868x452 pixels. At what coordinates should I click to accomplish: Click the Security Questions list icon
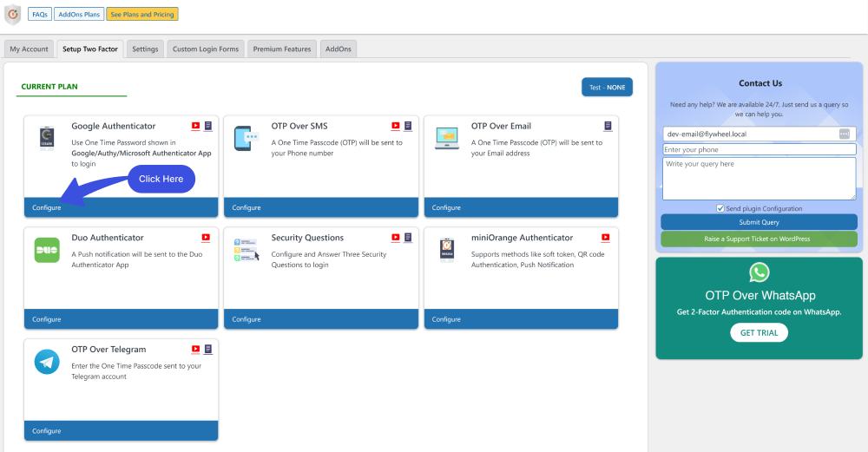tap(247, 250)
